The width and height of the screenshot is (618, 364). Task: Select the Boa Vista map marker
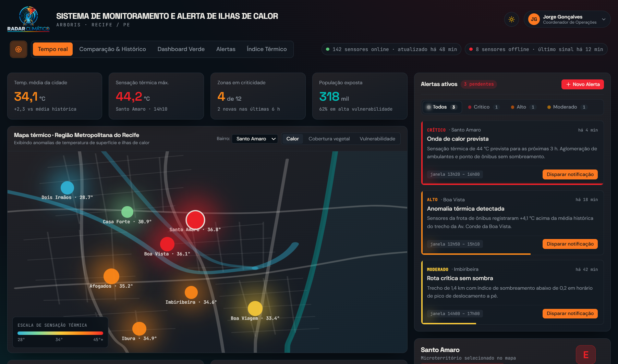click(x=167, y=244)
